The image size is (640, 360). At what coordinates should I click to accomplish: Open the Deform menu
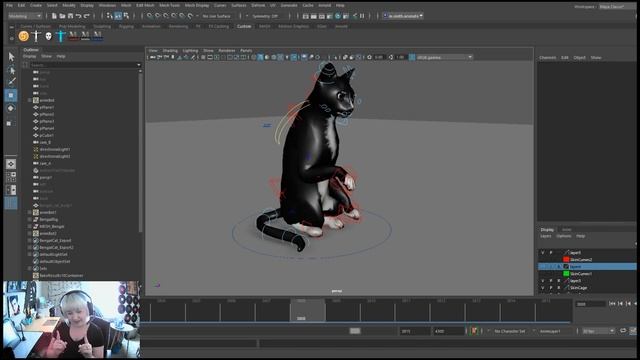pos(258,5)
